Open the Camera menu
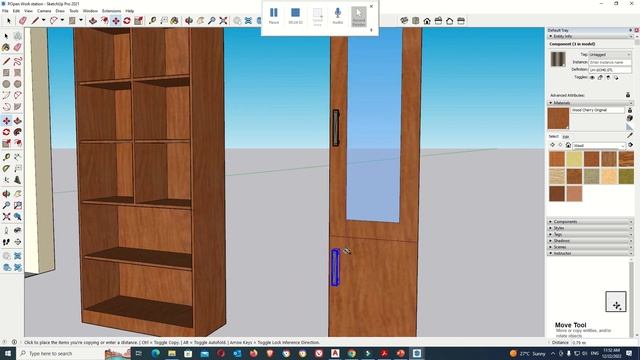 point(44,11)
